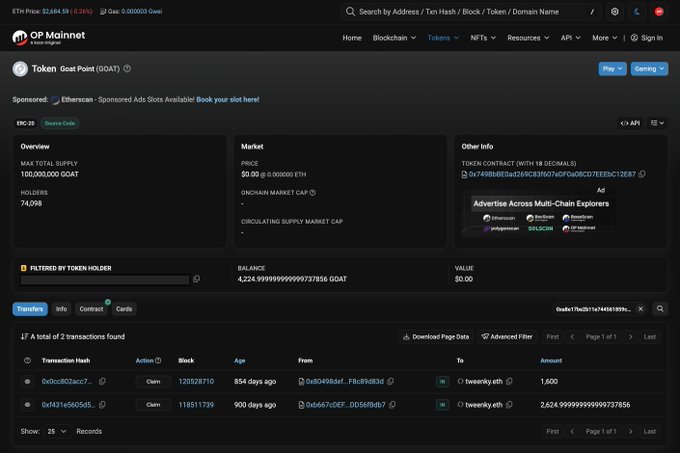Image resolution: width=680 pixels, height=453 pixels.
Task: Open the Gaming dropdown button
Action: pyautogui.click(x=649, y=68)
